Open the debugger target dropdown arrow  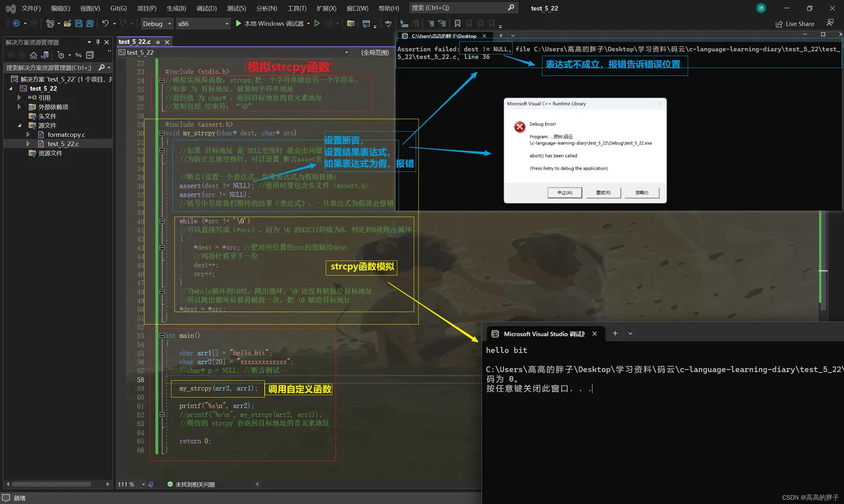[308, 24]
